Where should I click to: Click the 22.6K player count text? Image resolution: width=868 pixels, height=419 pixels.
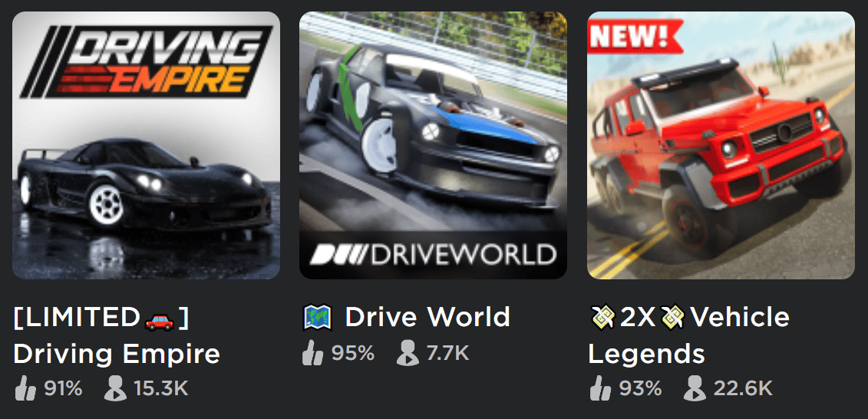(742, 389)
